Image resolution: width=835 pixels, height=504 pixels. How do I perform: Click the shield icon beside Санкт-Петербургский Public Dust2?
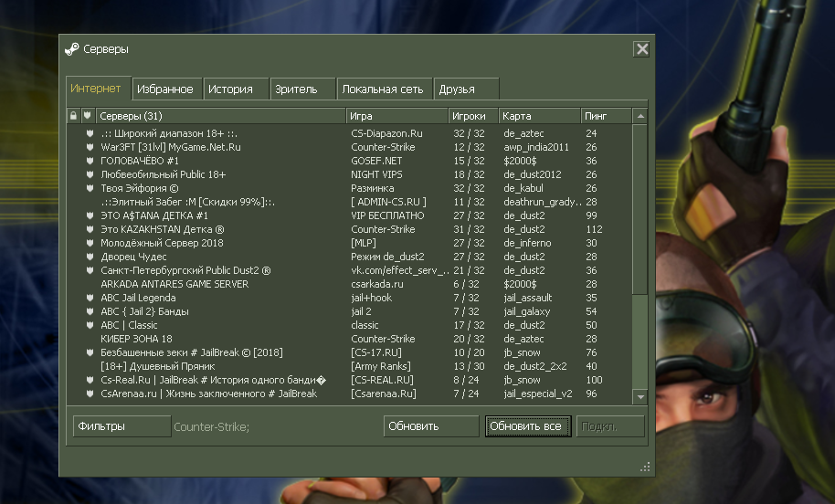[x=90, y=270]
